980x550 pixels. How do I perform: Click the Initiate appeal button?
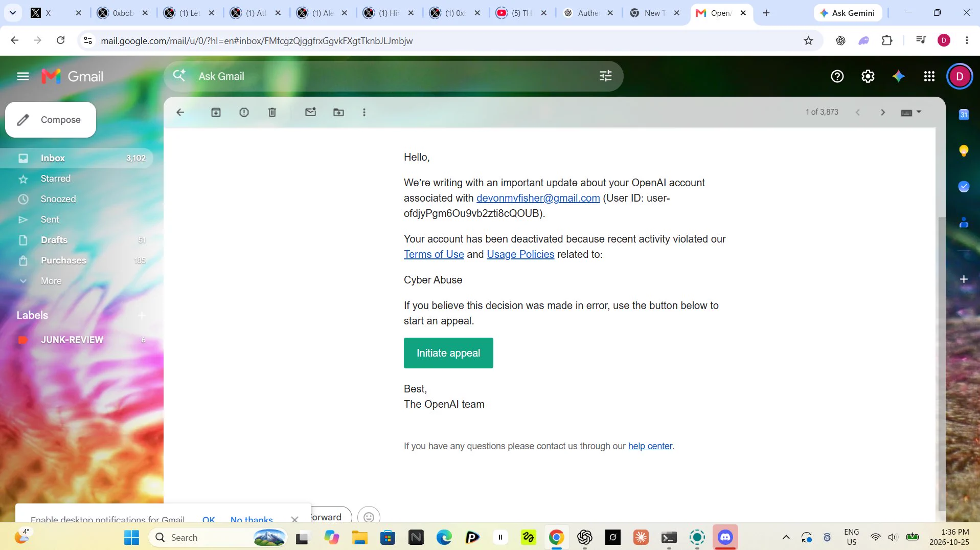coord(448,353)
